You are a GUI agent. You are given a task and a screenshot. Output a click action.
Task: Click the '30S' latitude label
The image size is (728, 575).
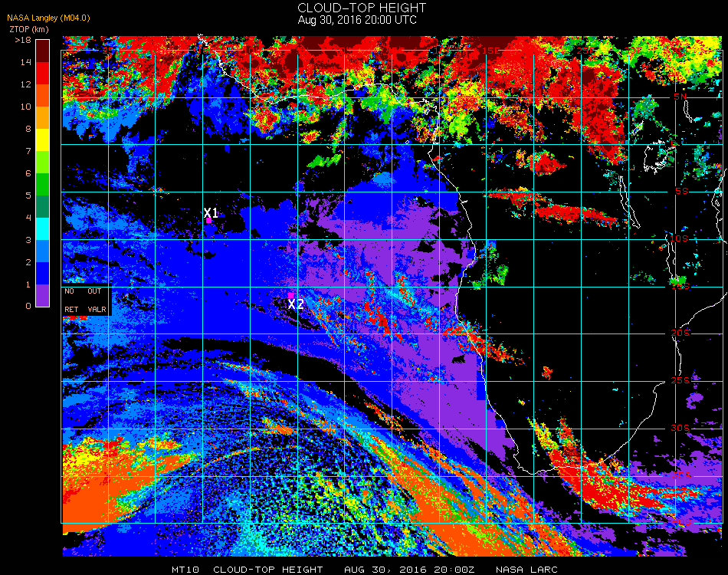(680, 429)
